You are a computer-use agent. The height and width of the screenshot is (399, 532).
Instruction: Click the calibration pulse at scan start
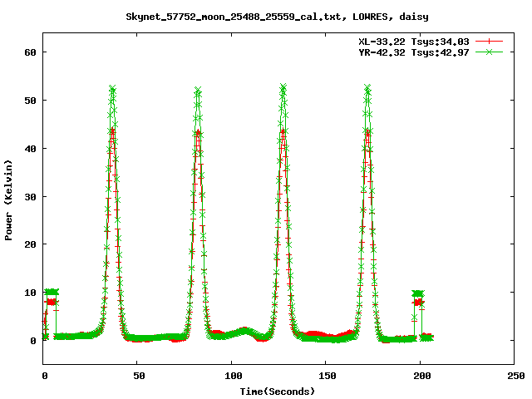tap(52, 293)
